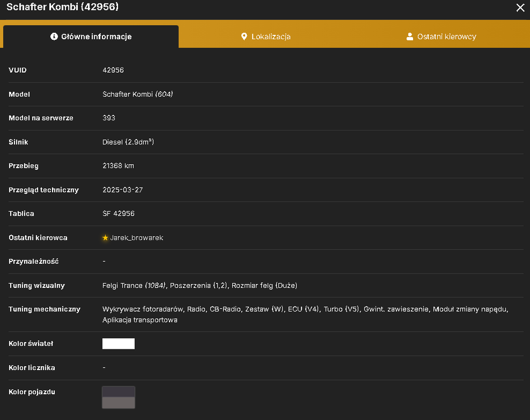Screen dimensions: 530x420
Task: Click the CB-Radio tuning entry
Action: coord(226,309)
